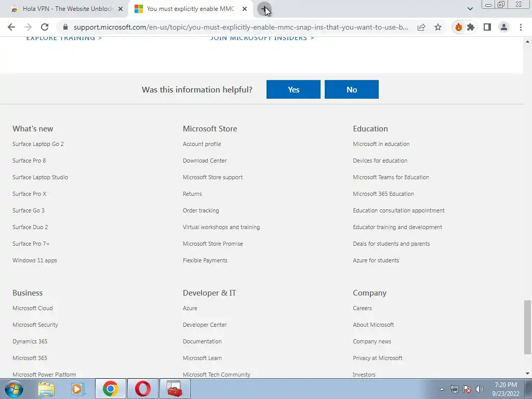Open Microsoft Teams for Education link
The width and height of the screenshot is (532, 399).
[391, 177]
